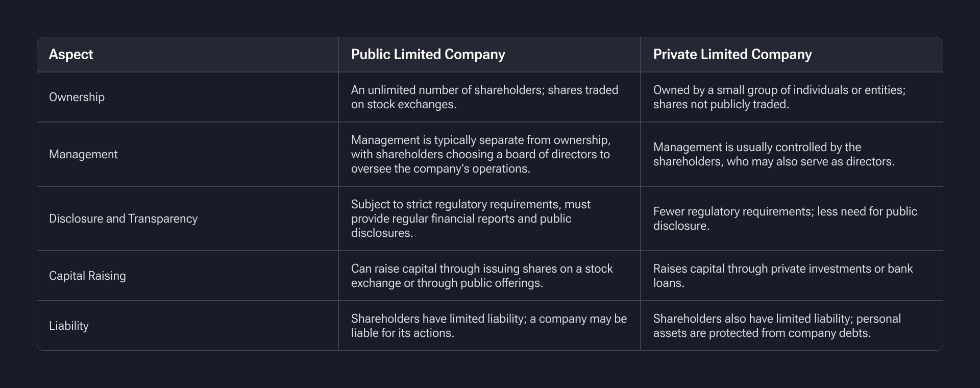
Task: Select the 'company may be liable' cell
Action: (x=488, y=326)
